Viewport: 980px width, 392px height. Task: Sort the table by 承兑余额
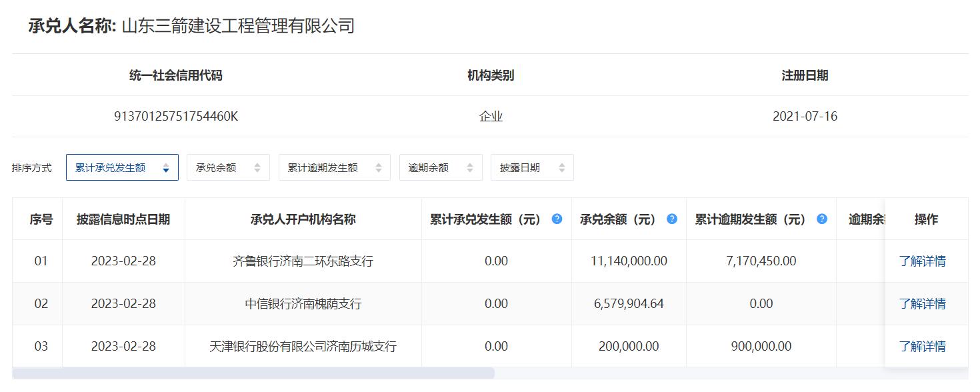click(228, 167)
